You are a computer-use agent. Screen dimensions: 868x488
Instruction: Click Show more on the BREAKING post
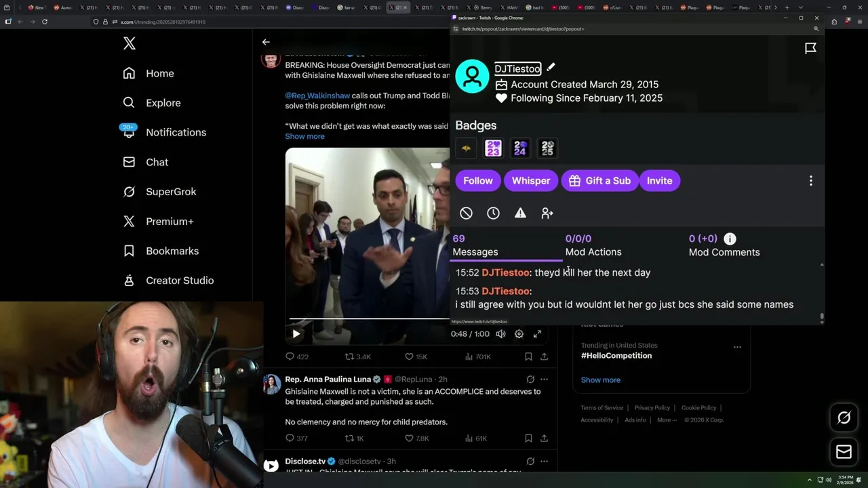point(304,136)
